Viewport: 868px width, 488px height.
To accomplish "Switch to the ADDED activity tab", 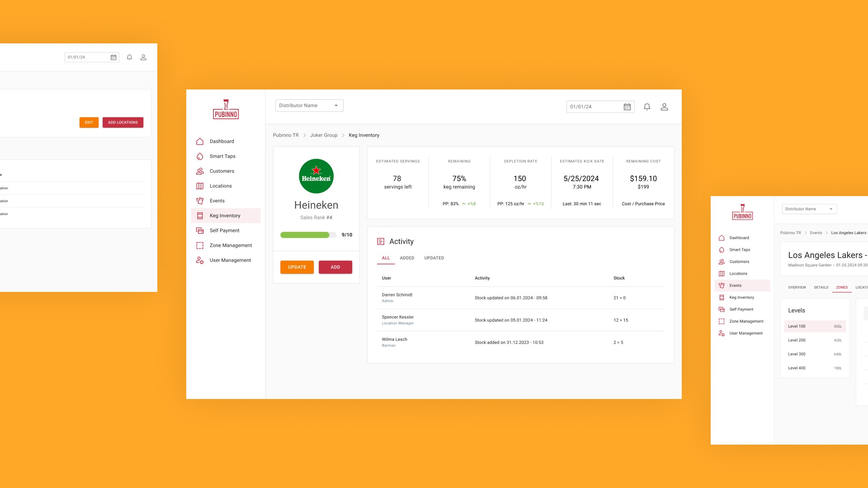I will point(407,258).
